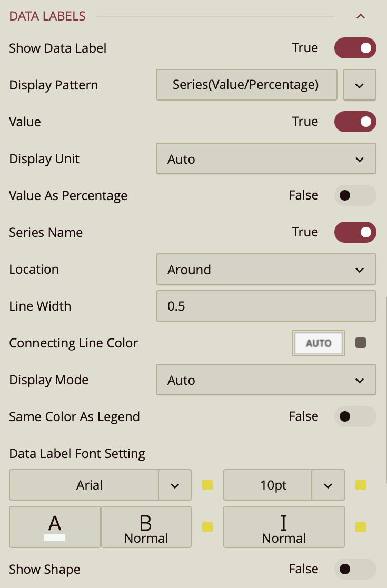Click the AUTO connecting line color swatch
This screenshot has width=387, height=588.
click(319, 343)
